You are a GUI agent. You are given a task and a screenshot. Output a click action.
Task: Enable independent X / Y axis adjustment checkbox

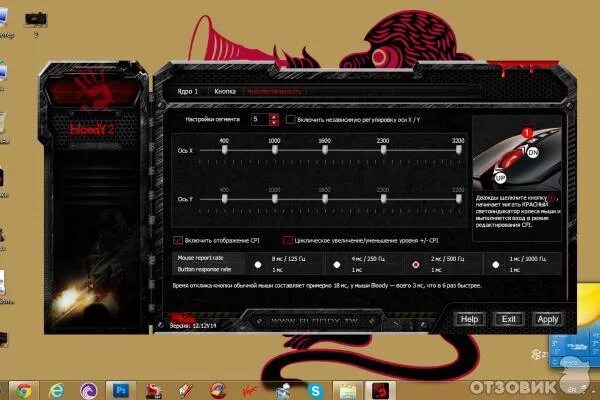(x=291, y=119)
